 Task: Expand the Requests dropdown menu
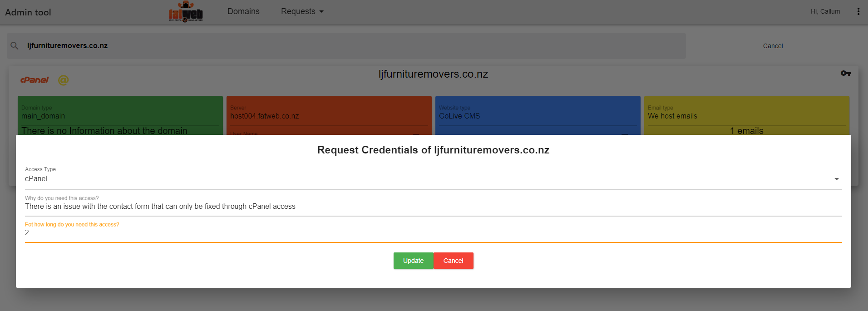pyautogui.click(x=302, y=11)
